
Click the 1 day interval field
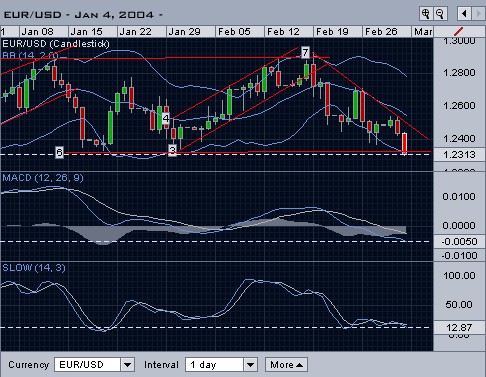click(214, 365)
